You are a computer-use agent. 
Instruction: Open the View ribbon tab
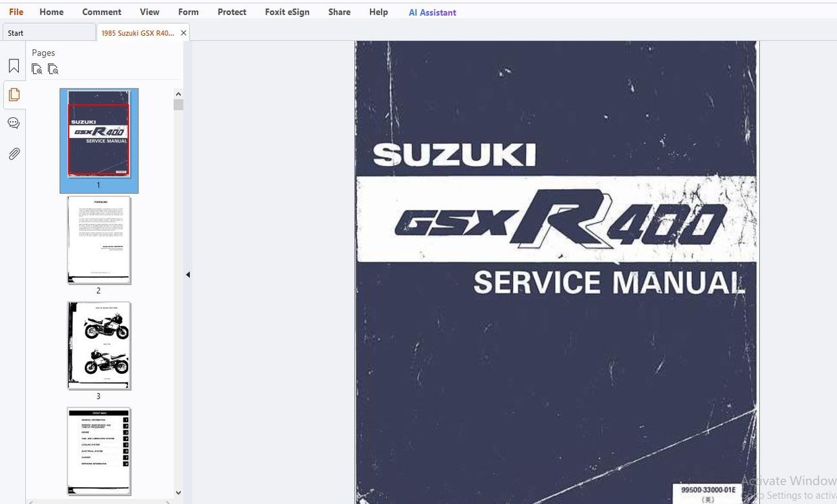pos(148,11)
